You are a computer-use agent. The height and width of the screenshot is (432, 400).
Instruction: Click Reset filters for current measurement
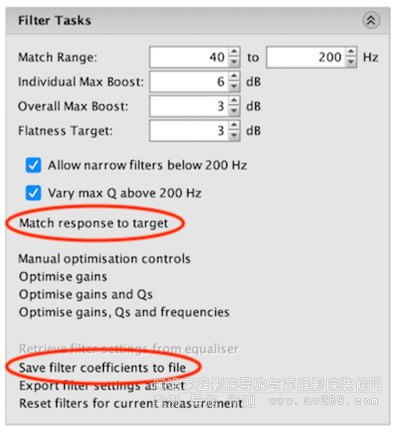pyautogui.click(x=131, y=403)
